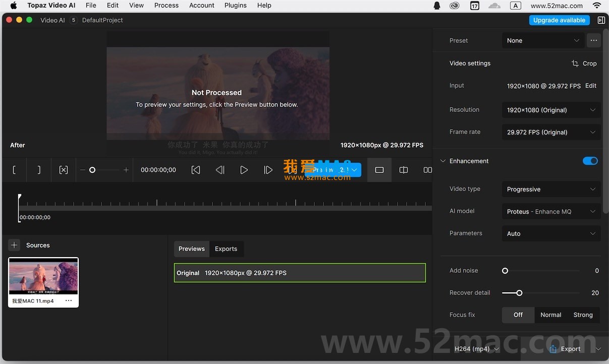Set Focus fix to Strong
The width and height of the screenshot is (609, 364).
point(583,315)
